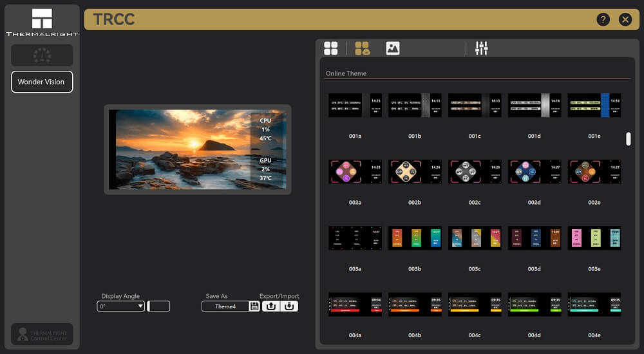Select theme 004d with green bar
This screenshot has height=354, width=644.
[x=534, y=304]
